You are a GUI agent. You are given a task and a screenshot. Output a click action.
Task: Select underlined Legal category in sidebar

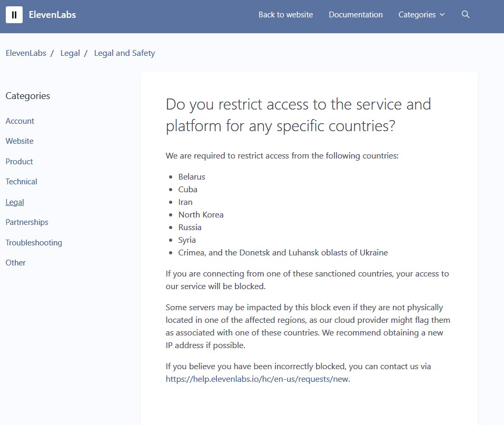pyautogui.click(x=15, y=202)
